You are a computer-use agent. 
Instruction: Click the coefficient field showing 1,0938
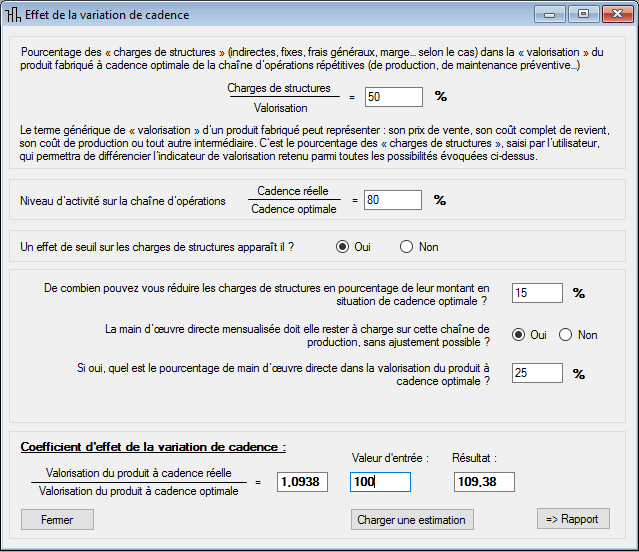pyautogui.click(x=302, y=482)
